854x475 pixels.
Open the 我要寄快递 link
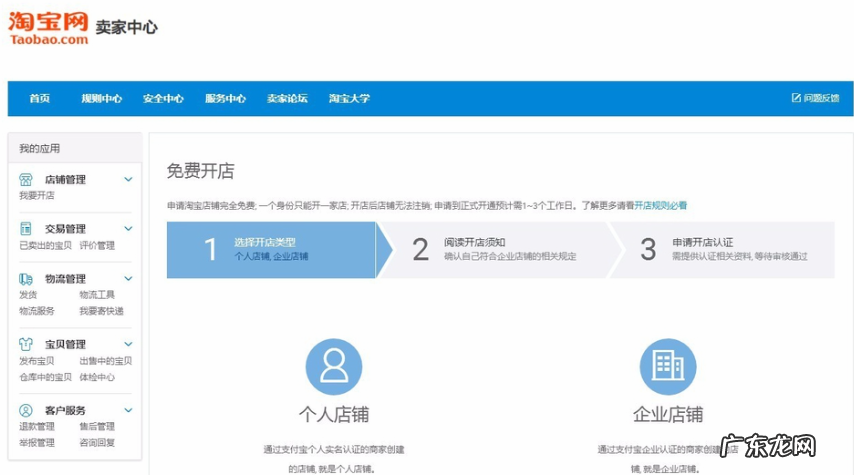pyautogui.click(x=101, y=311)
